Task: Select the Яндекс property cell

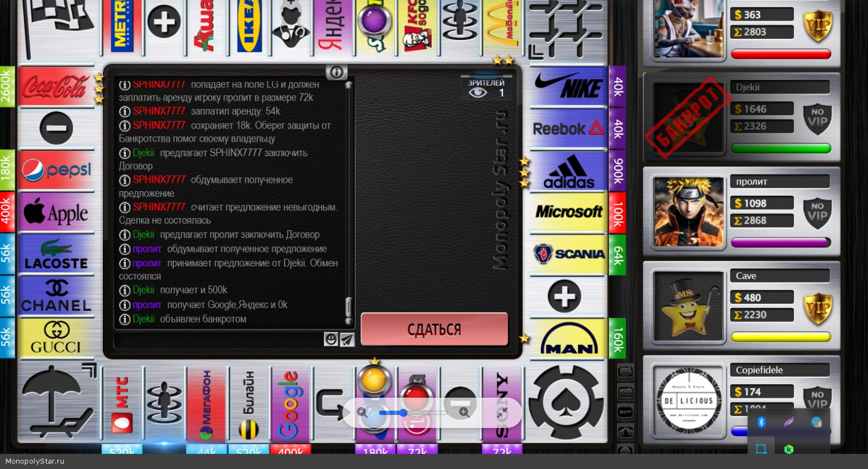Action: 333,27
